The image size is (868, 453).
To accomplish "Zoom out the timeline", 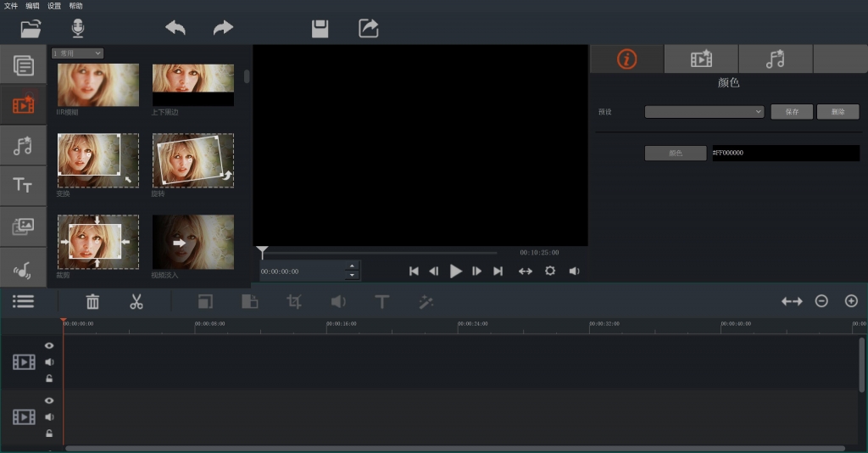I will pos(821,300).
